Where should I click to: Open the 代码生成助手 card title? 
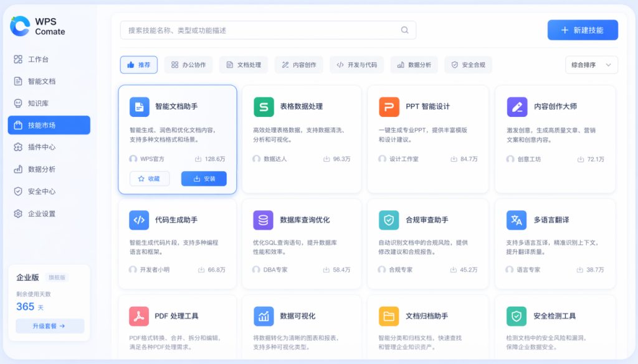pyautogui.click(x=176, y=220)
